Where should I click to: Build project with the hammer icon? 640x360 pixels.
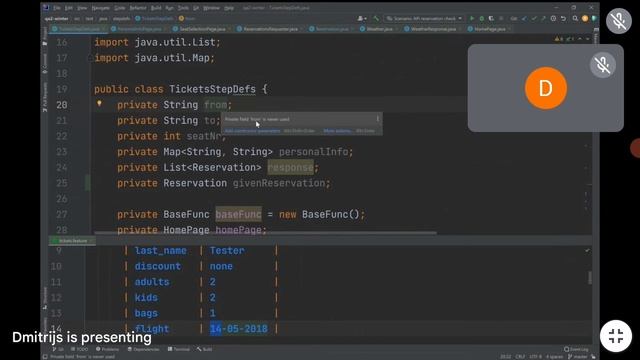pos(376,18)
